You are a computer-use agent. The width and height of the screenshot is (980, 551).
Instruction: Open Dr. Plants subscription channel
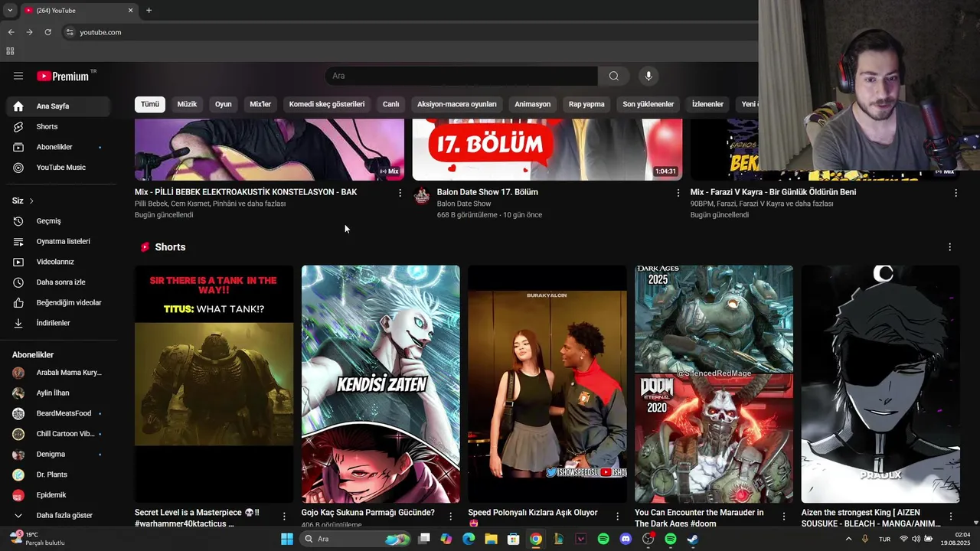59,474
